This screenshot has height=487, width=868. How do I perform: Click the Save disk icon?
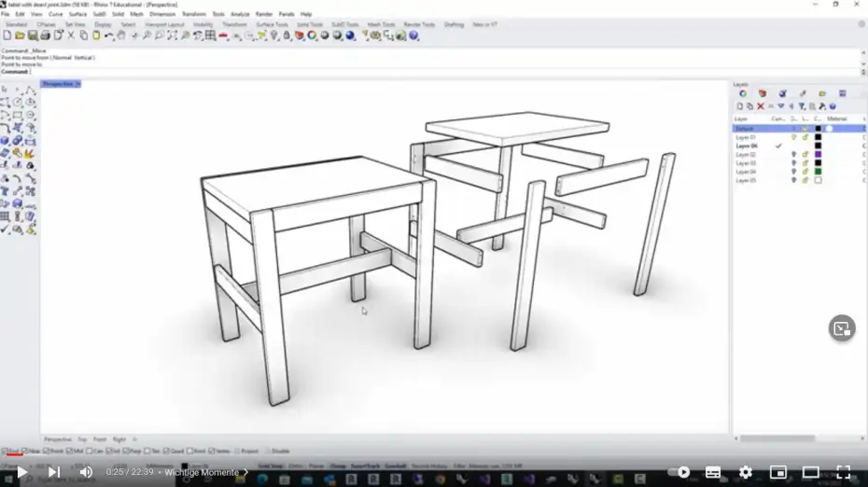pos(32,35)
